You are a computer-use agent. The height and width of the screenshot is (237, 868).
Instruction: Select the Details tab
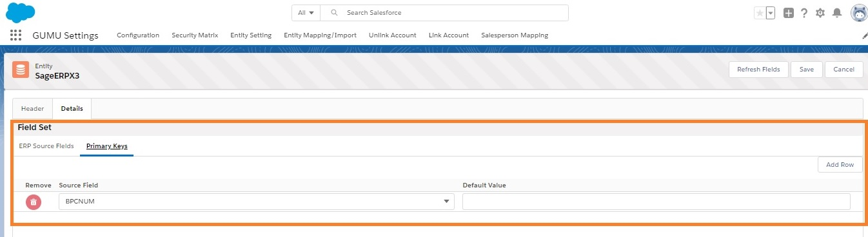[72, 109]
